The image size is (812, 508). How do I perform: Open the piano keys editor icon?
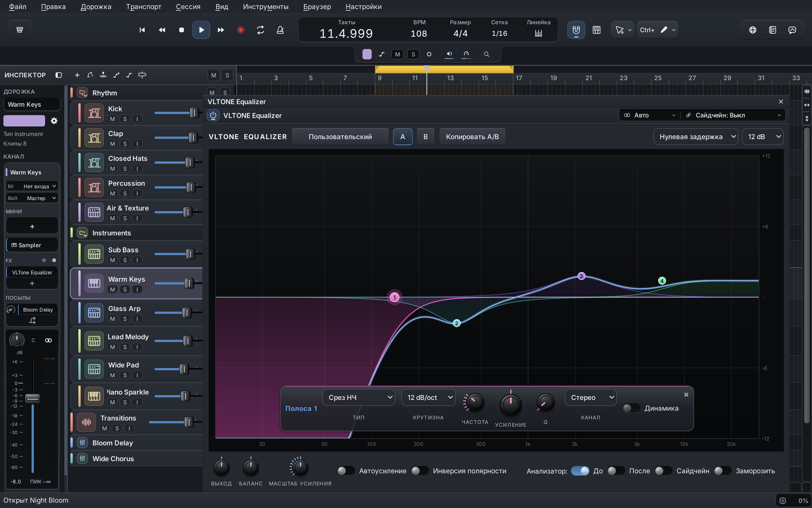[x=596, y=30]
